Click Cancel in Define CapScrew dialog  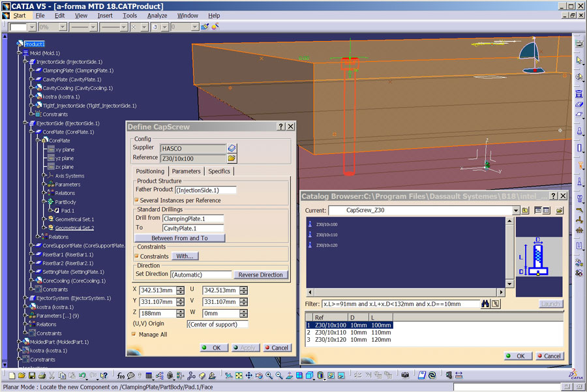277,348
